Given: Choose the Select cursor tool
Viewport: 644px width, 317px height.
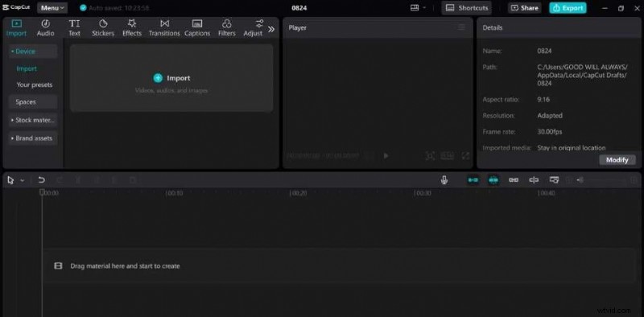Looking at the screenshot, I should click(10, 180).
